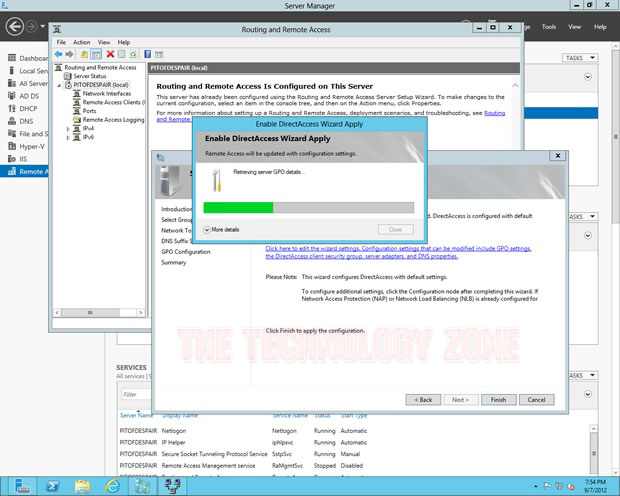Screen dimensions: 620x496
Task: Expand the IPv6 tree node
Action: pos(68,137)
